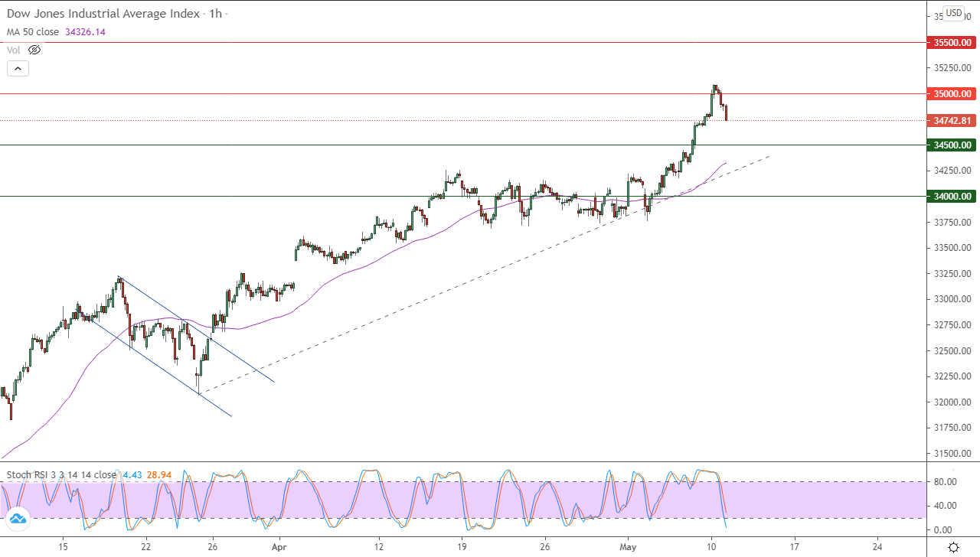
Task: Click the 80.00 Stoch RSI axis label
Action: coord(944,481)
